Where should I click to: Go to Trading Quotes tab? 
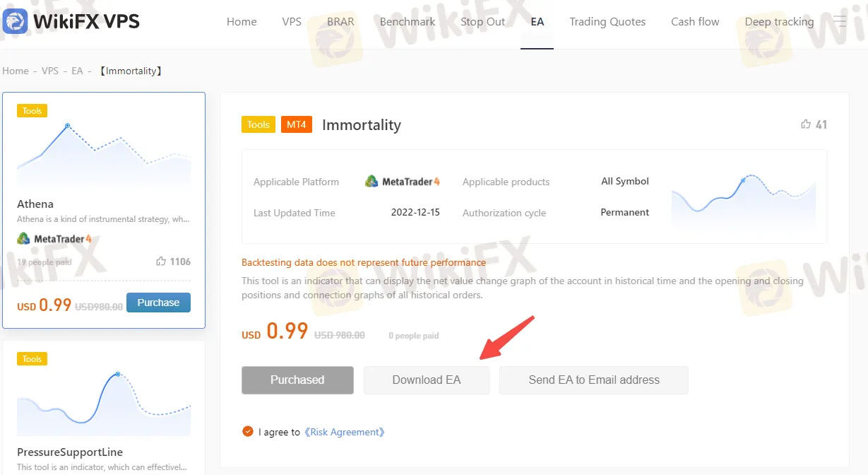click(607, 22)
